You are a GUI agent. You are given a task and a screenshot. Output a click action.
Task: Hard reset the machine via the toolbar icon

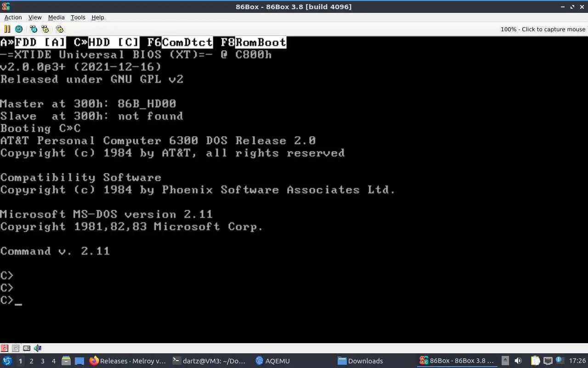(x=19, y=29)
